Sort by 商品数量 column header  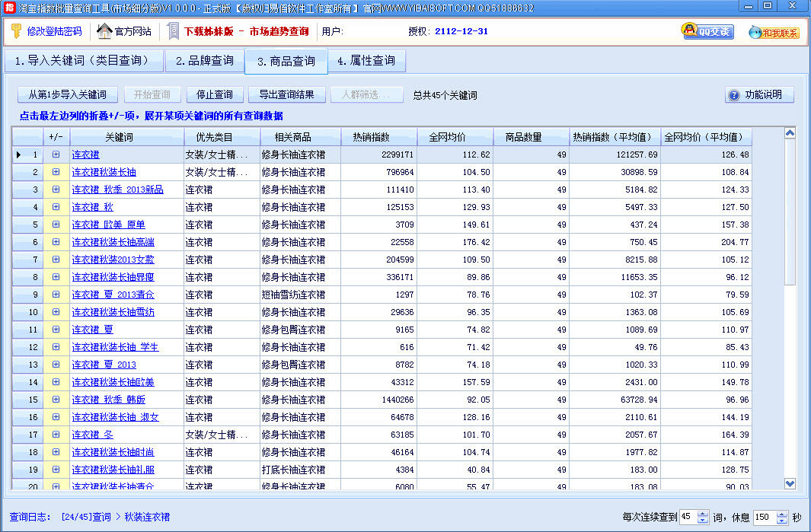(x=532, y=137)
